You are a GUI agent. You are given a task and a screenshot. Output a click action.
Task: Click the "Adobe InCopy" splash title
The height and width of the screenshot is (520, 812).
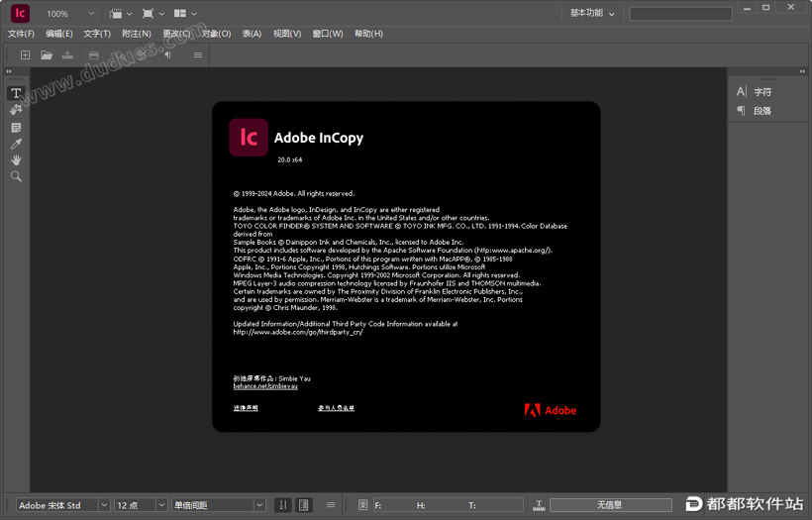point(319,138)
